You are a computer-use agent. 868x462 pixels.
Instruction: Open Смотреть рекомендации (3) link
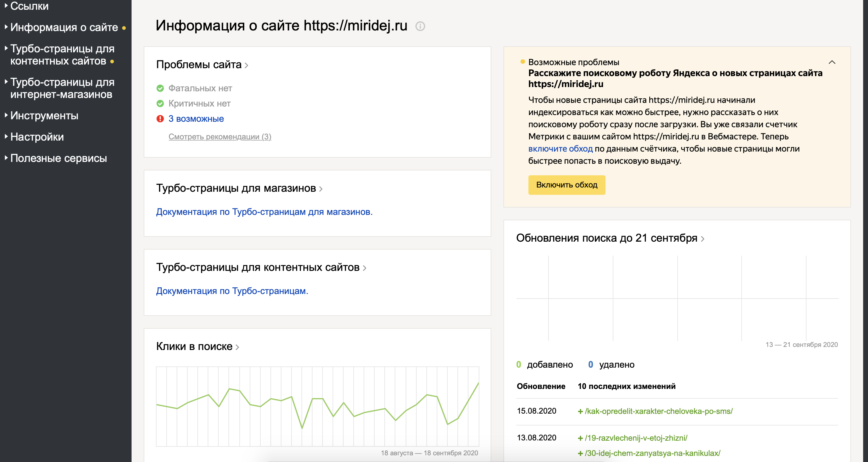220,137
